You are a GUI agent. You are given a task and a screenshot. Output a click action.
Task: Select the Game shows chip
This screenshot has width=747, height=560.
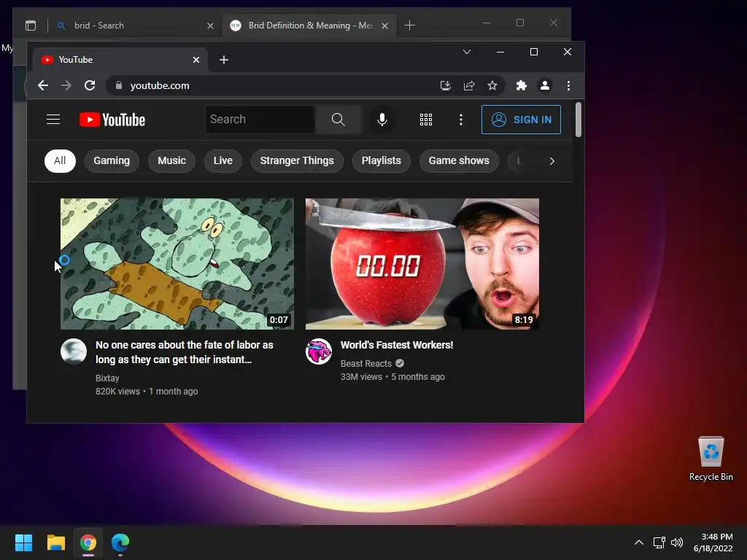pos(459,161)
